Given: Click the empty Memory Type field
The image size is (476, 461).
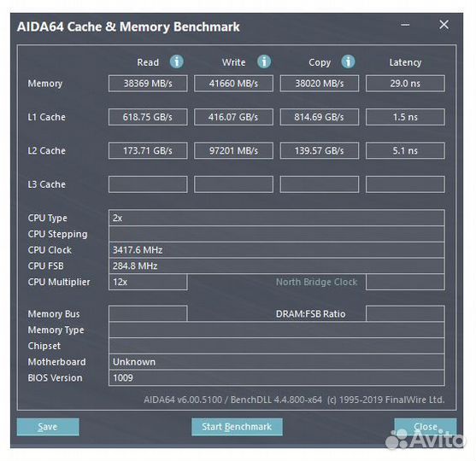Looking at the screenshot, I should (x=277, y=330).
